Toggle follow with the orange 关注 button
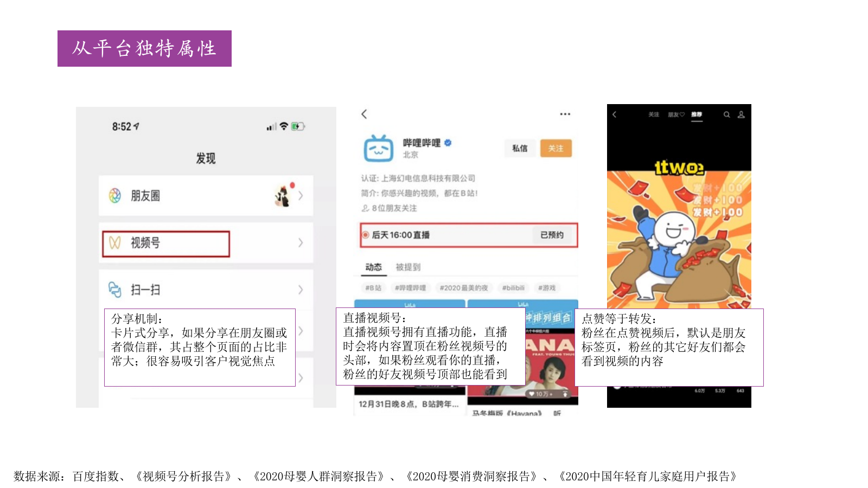The image size is (868, 488). point(557,148)
